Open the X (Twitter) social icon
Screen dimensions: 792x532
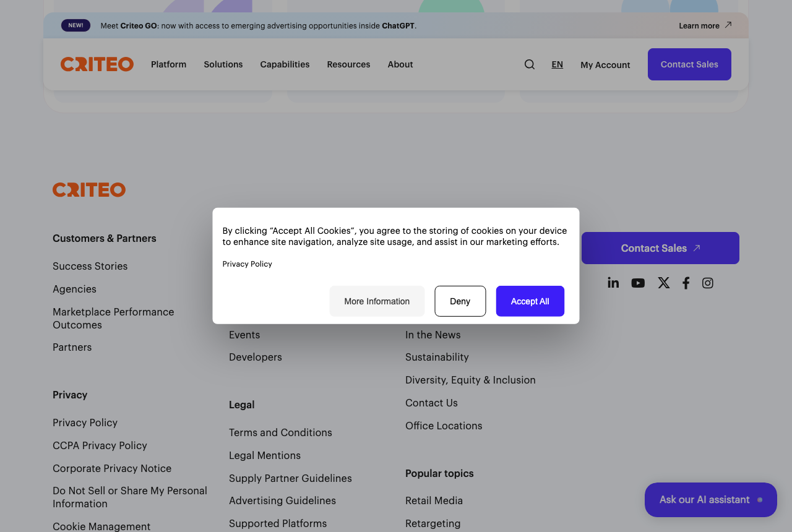663,283
